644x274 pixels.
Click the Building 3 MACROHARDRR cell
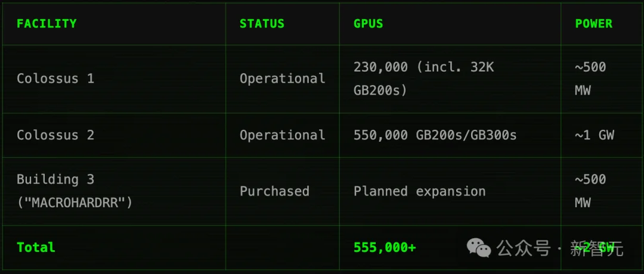[75, 191]
